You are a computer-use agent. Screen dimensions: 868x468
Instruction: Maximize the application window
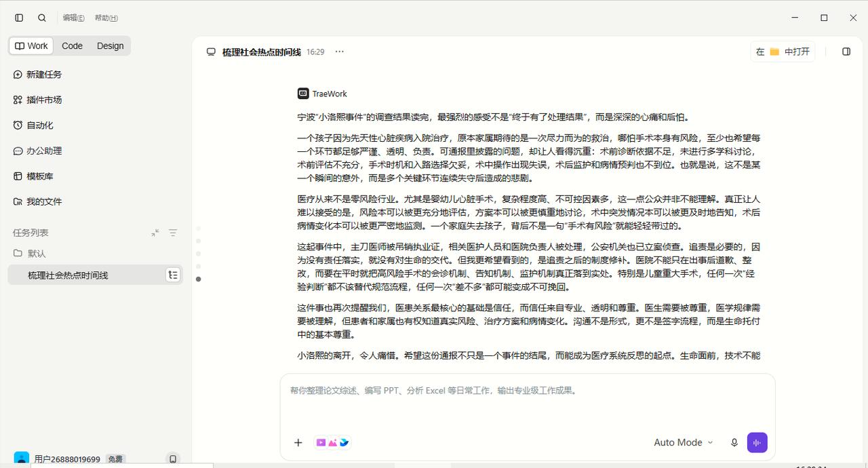click(x=824, y=18)
